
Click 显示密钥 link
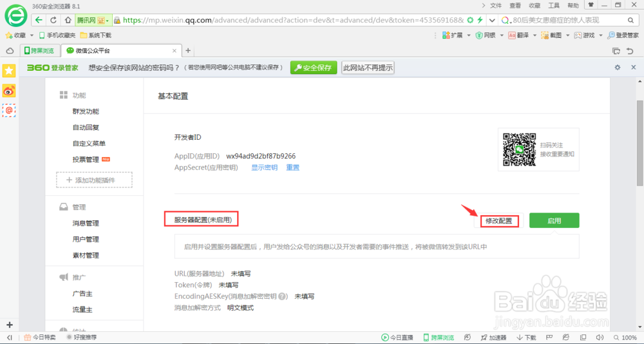[264, 167]
